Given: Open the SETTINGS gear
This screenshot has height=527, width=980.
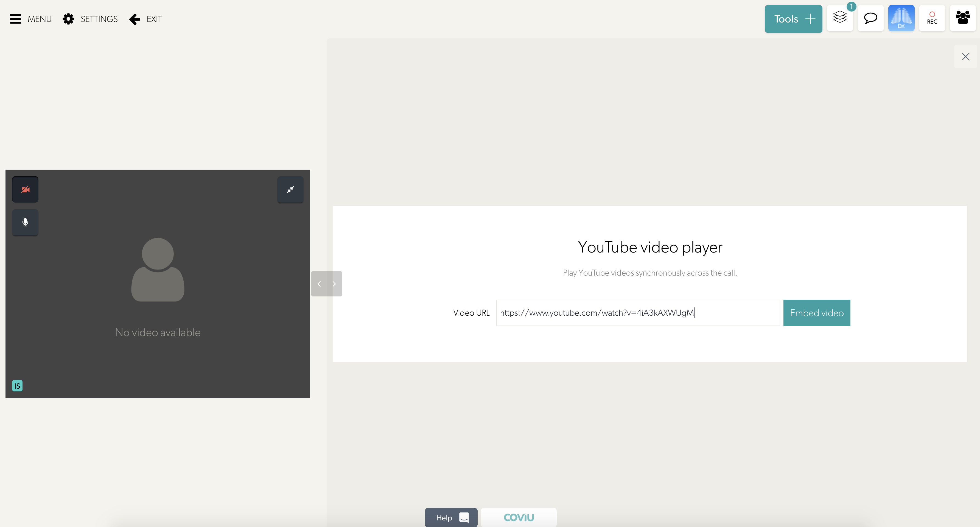Looking at the screenshot, I should [x=90, y=19].
